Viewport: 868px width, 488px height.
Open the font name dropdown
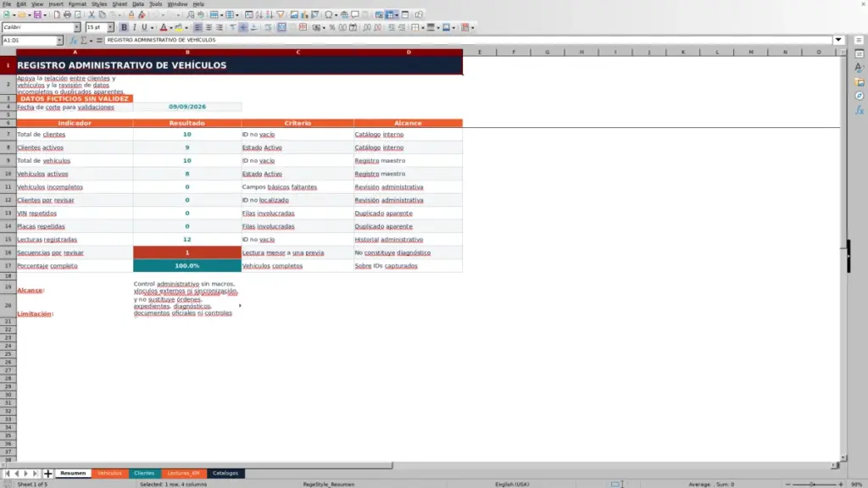pos(76,27)
